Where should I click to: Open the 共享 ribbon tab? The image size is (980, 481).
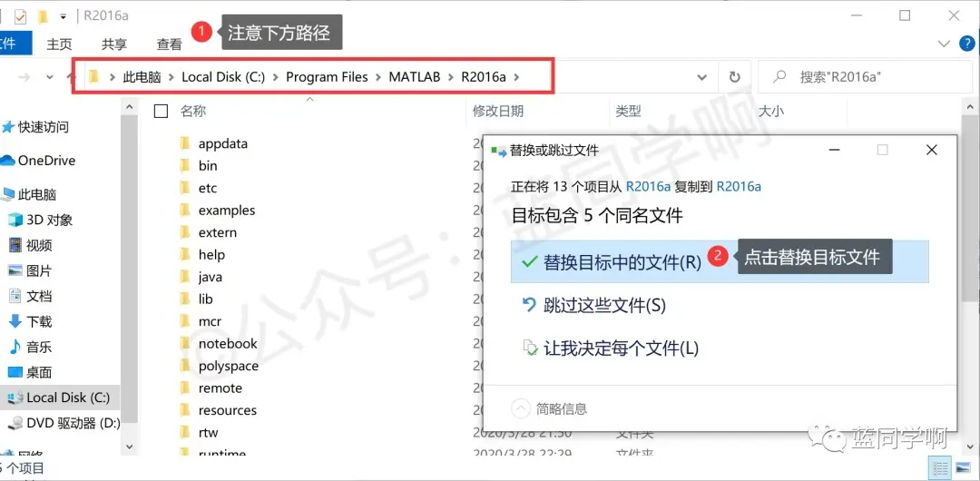(114, 44)
